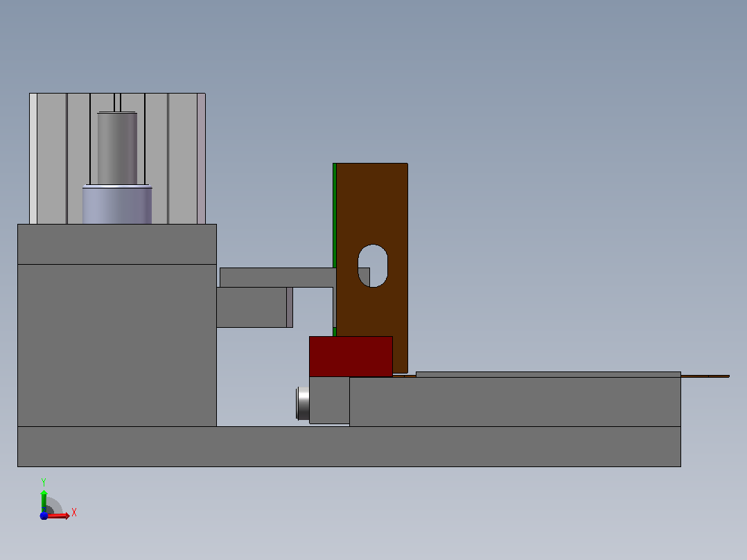Select the long gray rail block below the thin plate
This screenshot has height=560, width=747.
pyautogui.click(x=515, y=402)
